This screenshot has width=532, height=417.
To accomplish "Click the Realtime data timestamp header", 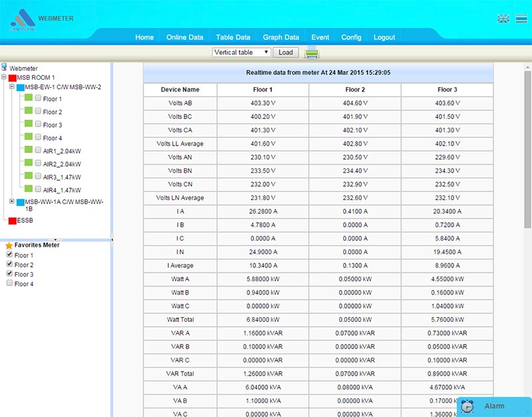I will point(319,72).
